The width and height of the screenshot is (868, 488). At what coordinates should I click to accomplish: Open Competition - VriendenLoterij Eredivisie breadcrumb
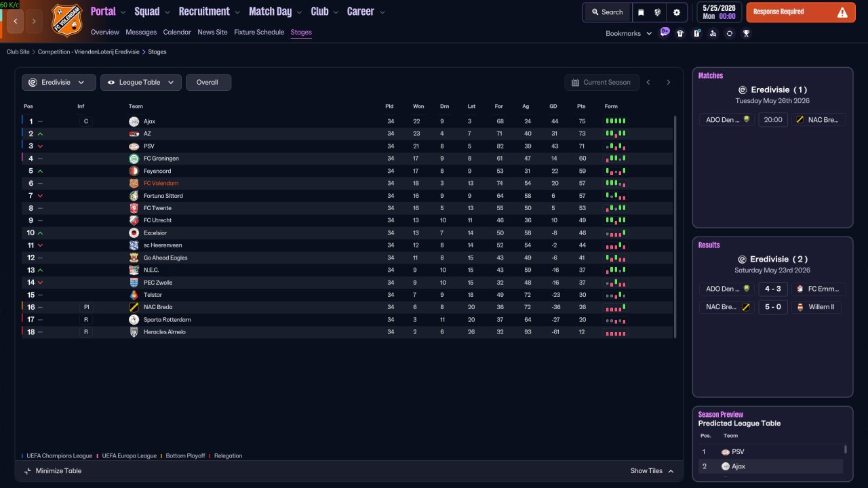tap(89, 52)
